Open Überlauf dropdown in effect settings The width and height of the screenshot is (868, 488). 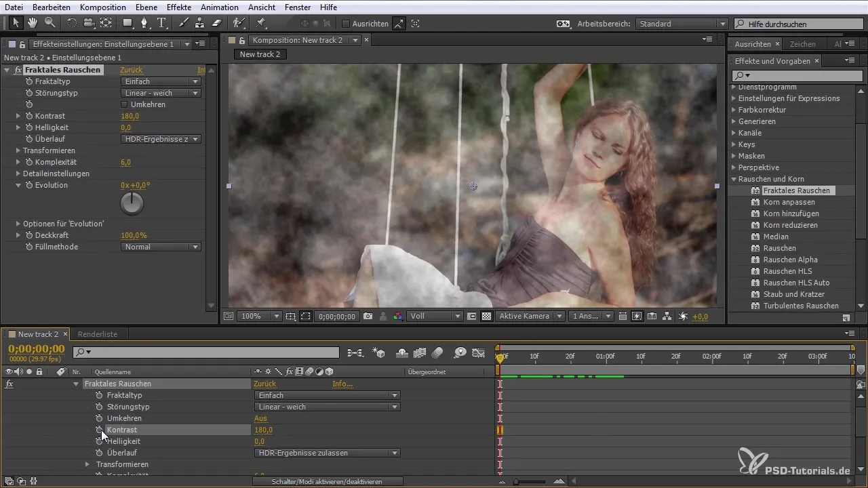pos(161,139)
